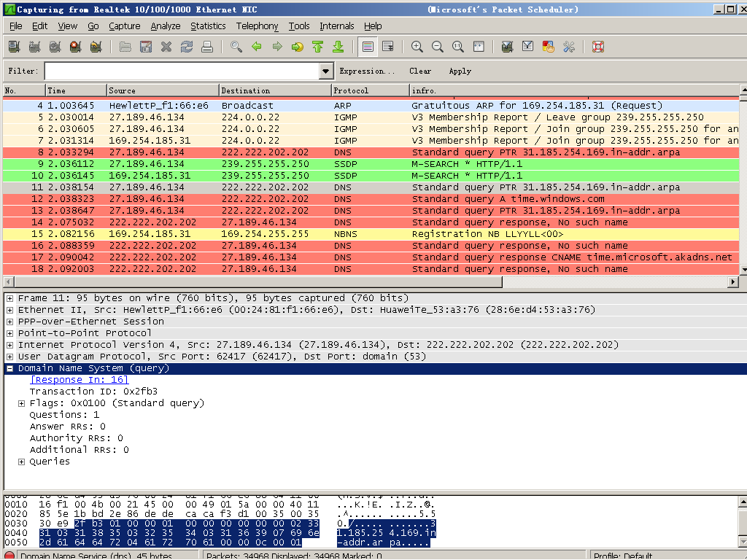747x560 pixels.
Task: Zoom out of the packet text
Action: (438, 47)
